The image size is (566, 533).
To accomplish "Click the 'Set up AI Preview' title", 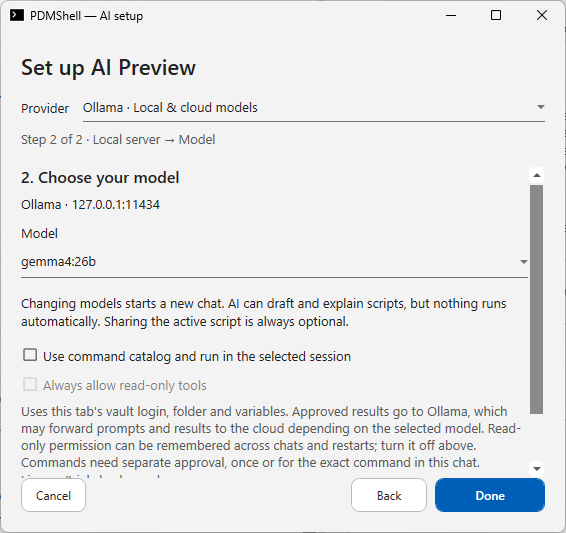I will point(108,68).
